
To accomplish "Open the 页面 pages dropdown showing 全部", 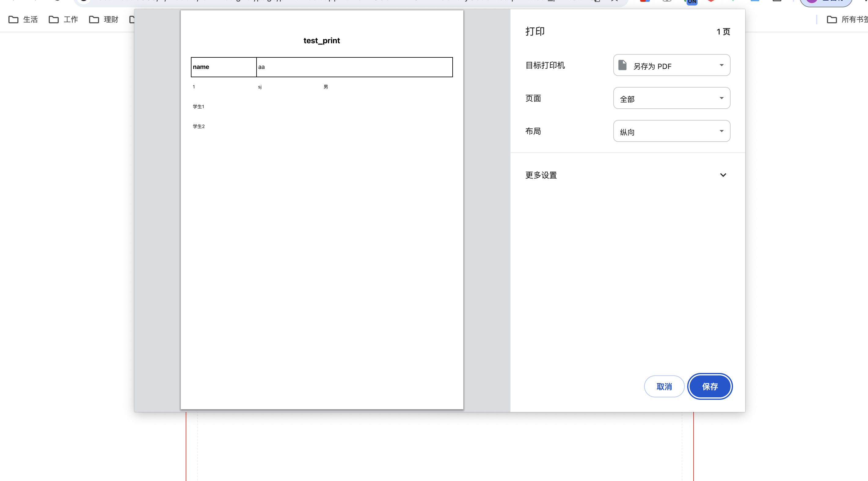I will (672, 98).
